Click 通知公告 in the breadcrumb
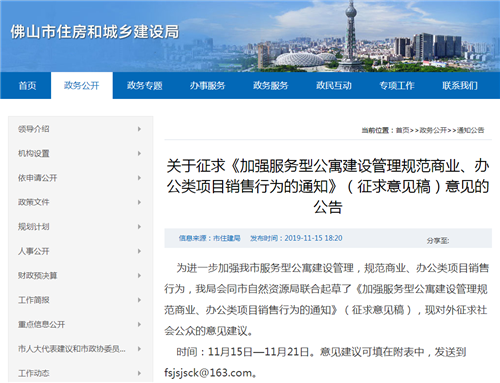 (470, 130)
